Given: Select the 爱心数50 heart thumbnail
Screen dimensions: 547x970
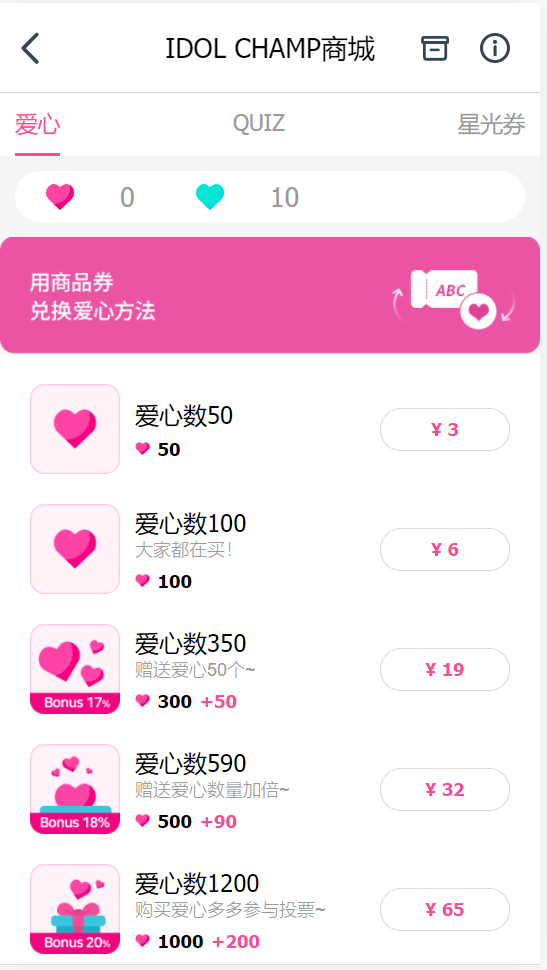Looking at the screenshot, I should coord(75,429).
